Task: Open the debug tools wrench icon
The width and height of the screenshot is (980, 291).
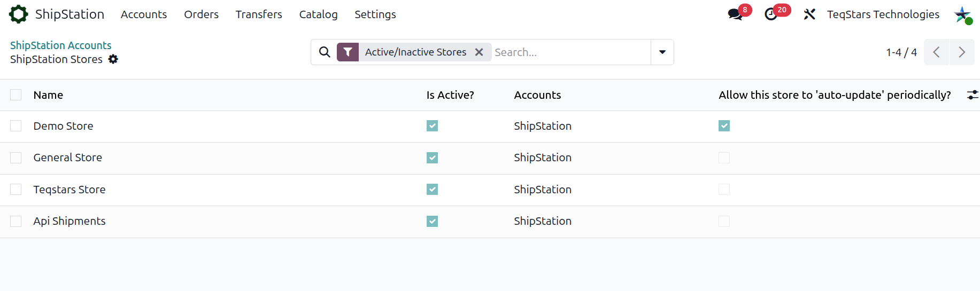Action: [809, 14]
